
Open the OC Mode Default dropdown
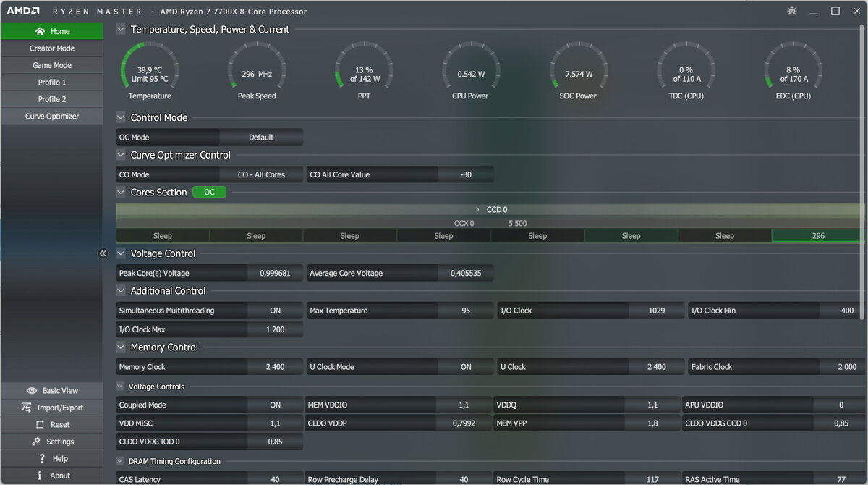click(x=261, y=137)
